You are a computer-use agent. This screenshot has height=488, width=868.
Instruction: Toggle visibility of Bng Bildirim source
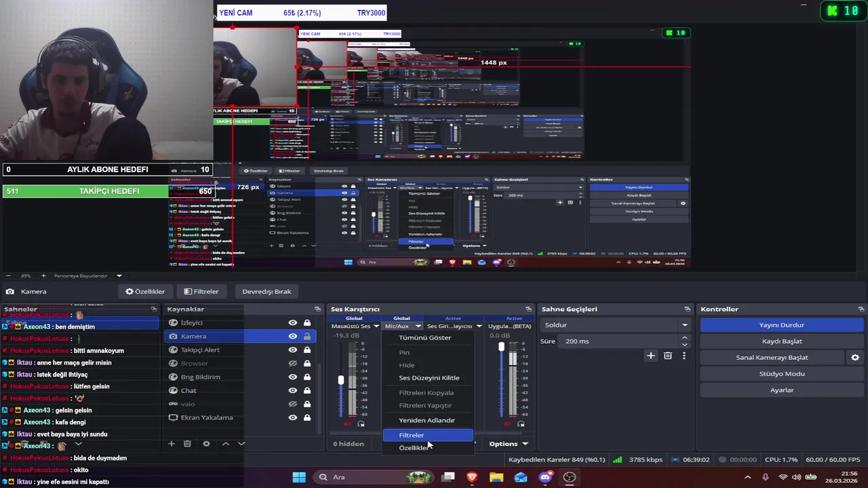point(293,377)
